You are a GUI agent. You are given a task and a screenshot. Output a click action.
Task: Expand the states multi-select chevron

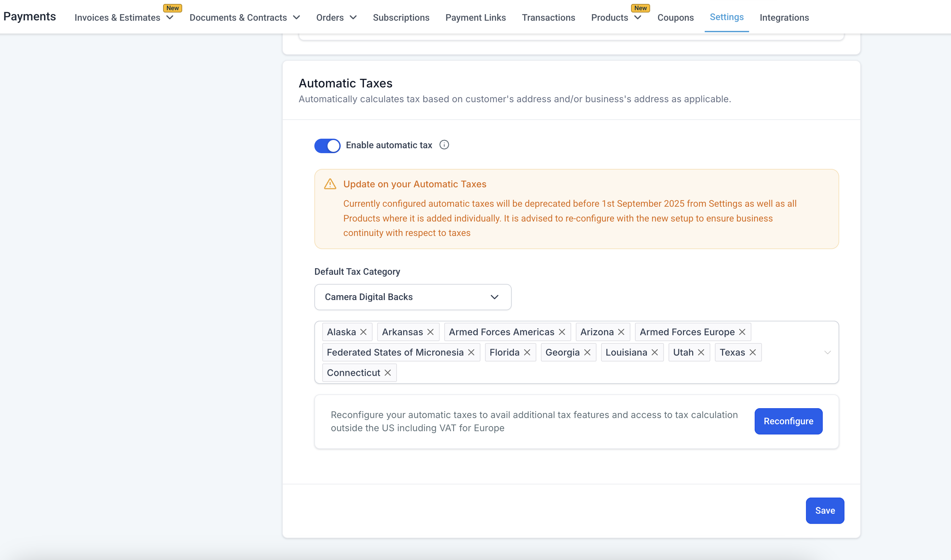coord(827,352)
